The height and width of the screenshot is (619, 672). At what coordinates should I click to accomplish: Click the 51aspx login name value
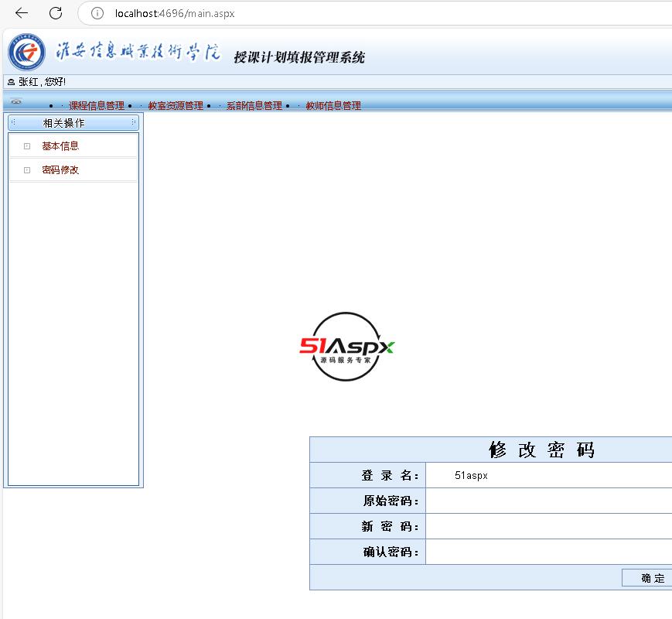471,475
